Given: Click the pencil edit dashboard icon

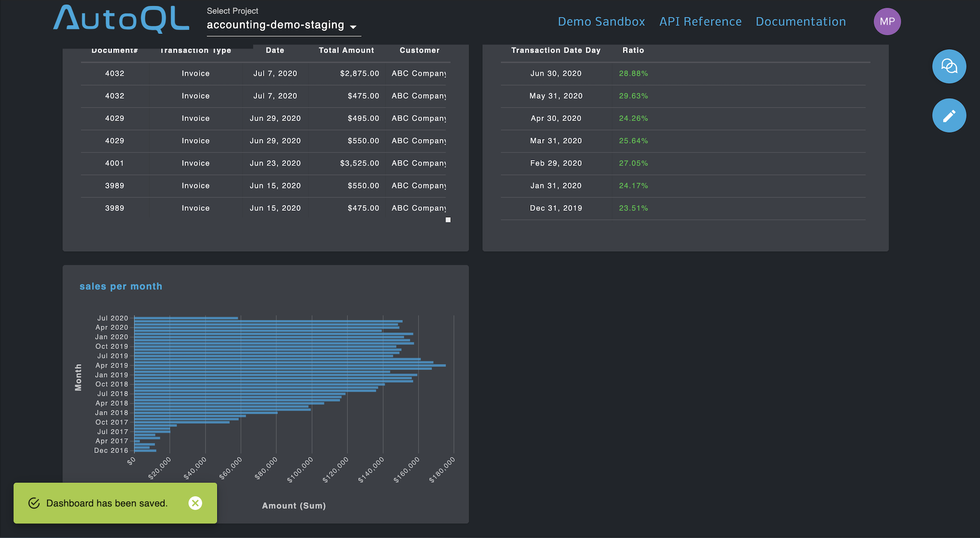Looking at the screenshot, I should (949, 116).
